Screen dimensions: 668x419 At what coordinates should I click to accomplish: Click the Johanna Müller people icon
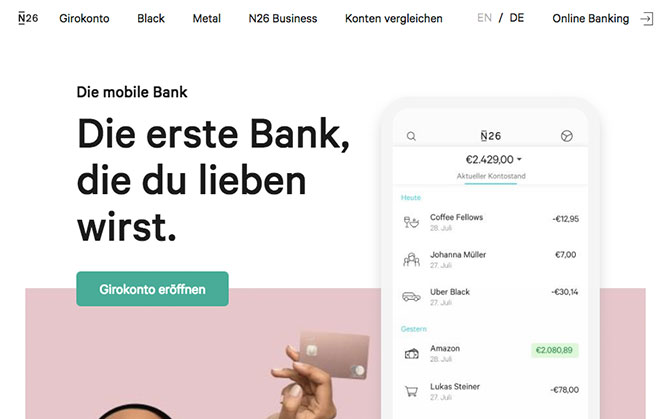(x=411, y=259)
